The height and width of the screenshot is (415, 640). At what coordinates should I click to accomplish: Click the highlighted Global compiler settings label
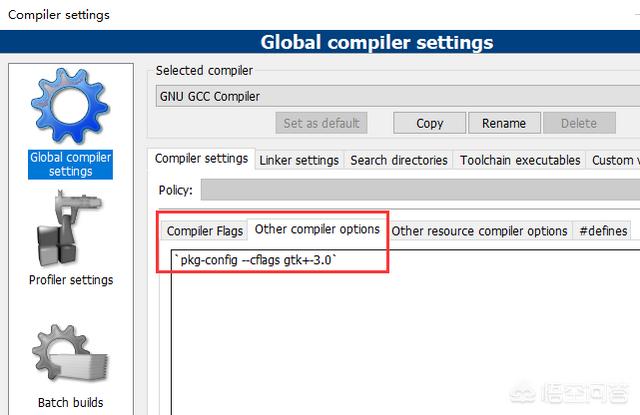(x=70, y=164)
